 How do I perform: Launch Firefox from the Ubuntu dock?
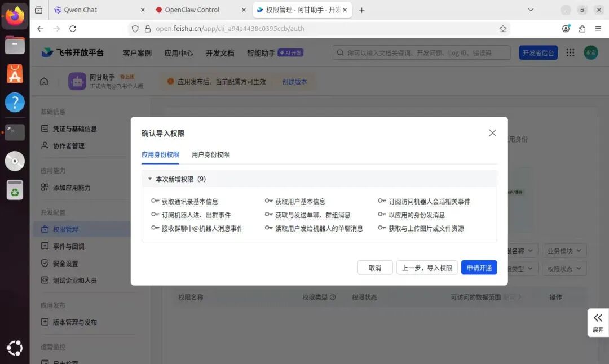pos(15,15)
